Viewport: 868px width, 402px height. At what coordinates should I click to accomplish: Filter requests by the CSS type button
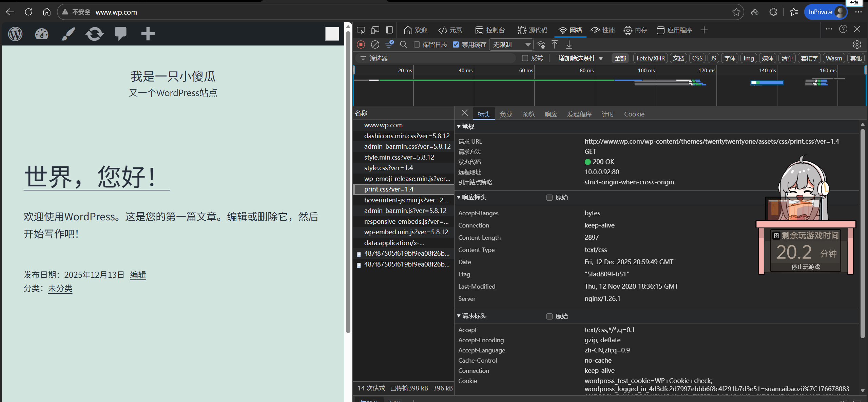point(697,58)
